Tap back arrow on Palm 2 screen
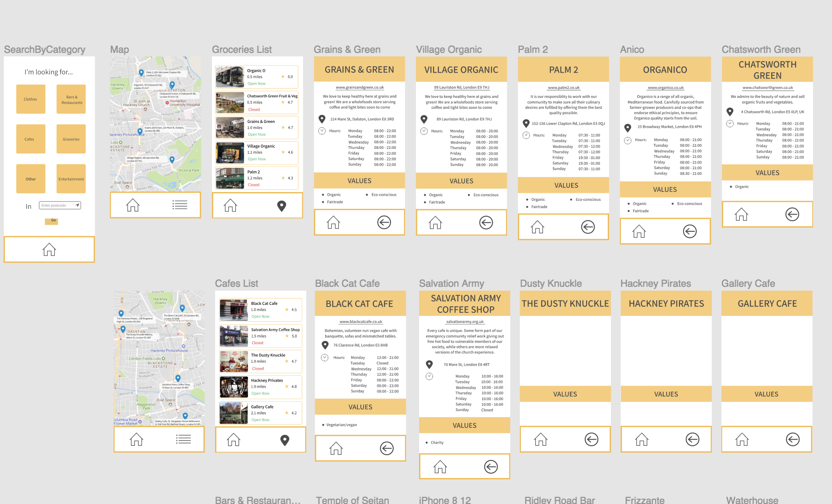Viewport: 832px width, 504px height. pos(588,227)
